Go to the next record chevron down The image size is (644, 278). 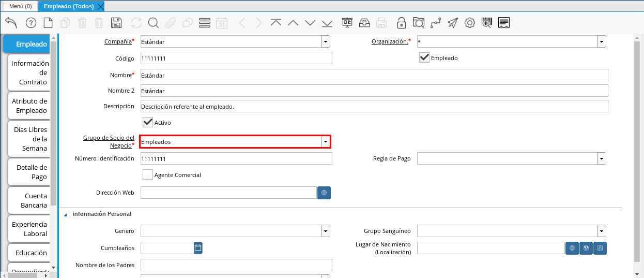[310, 23]
